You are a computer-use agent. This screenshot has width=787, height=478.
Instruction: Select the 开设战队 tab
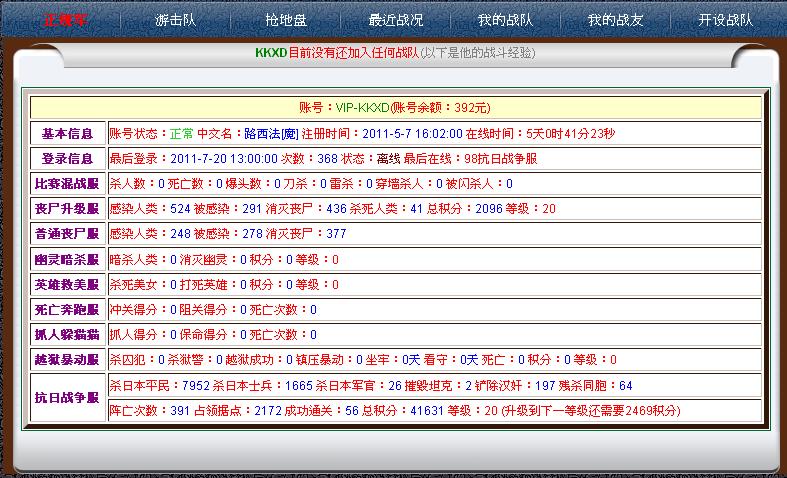[725, 20]
